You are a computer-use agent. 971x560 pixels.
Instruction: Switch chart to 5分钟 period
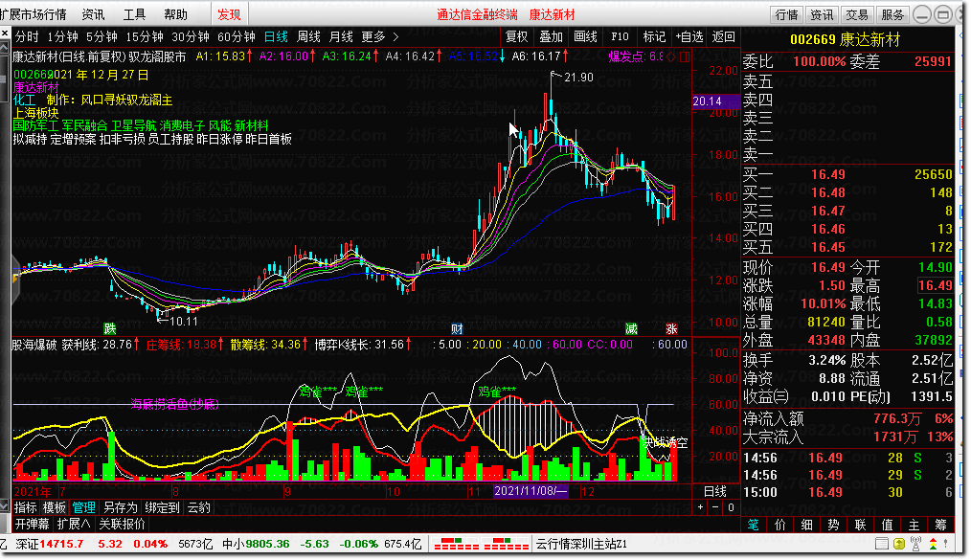[x=102, y=36]
